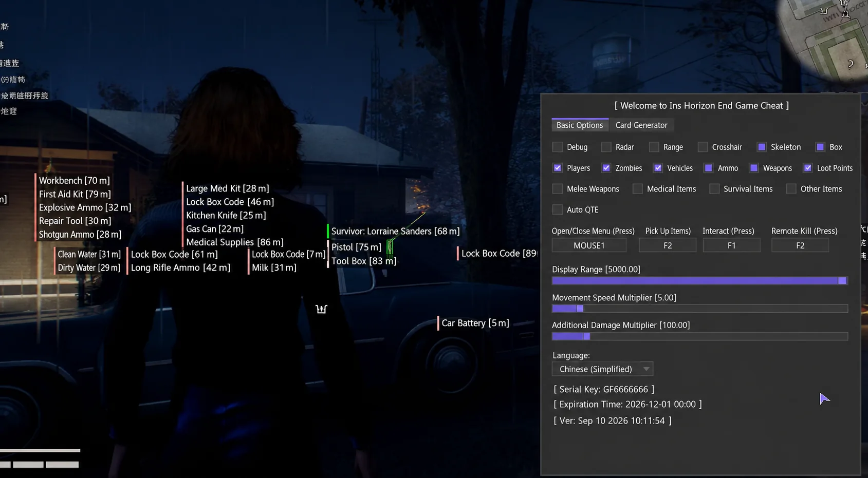Change the Remote Kill F2 keybind

800,245
